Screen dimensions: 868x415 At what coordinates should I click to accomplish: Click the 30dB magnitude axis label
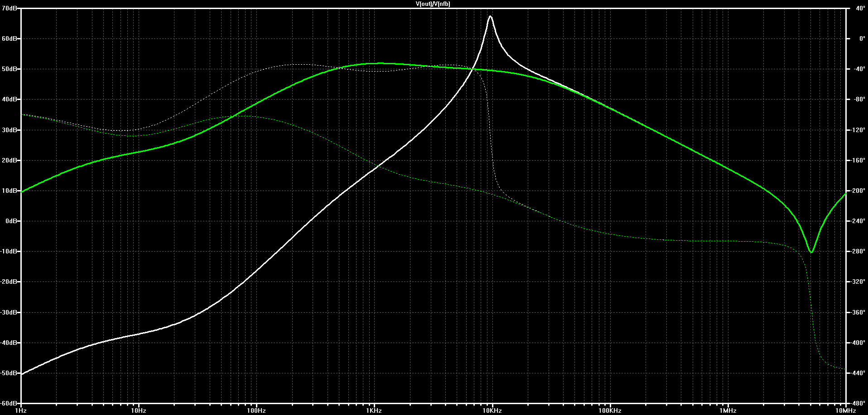pyautogui.click(x=9, y=130)
